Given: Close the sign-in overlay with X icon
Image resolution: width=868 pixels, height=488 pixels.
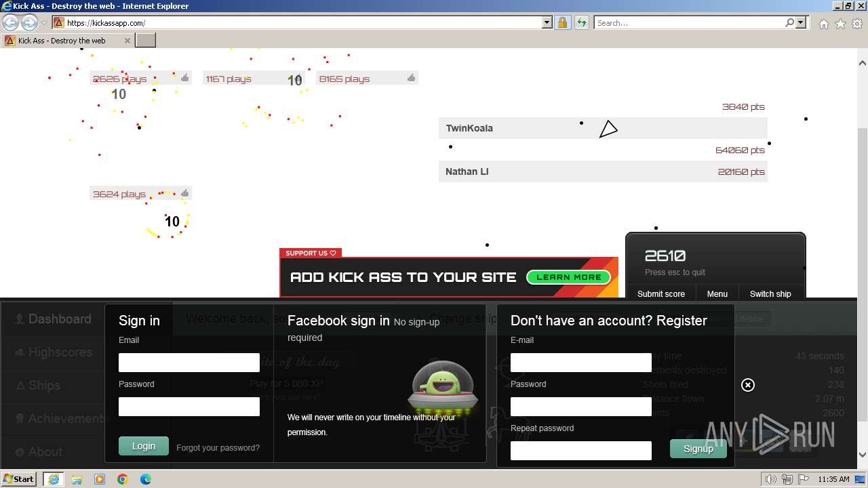Looking at the screenshot, I should (747, 385).
